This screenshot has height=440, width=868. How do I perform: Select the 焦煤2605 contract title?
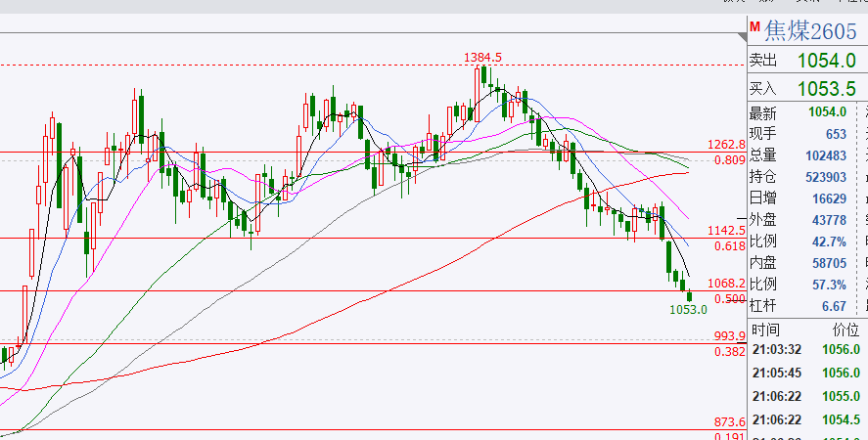click(810, 31)
